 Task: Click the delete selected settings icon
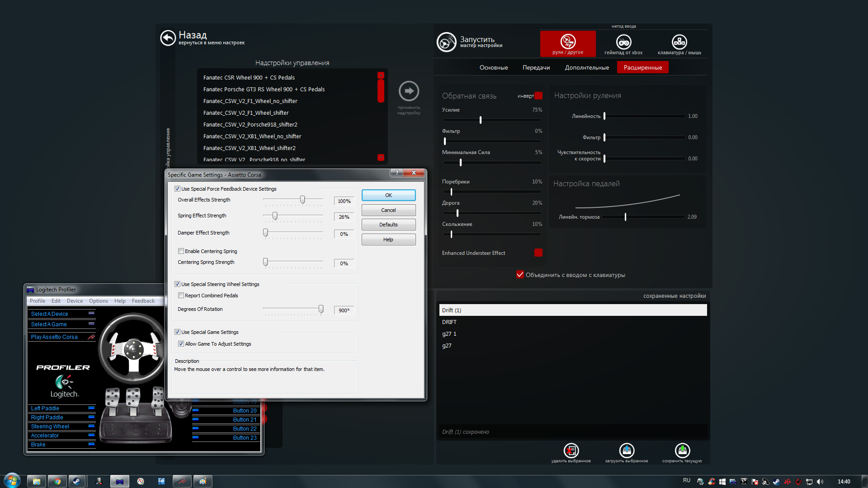[570, 450]
